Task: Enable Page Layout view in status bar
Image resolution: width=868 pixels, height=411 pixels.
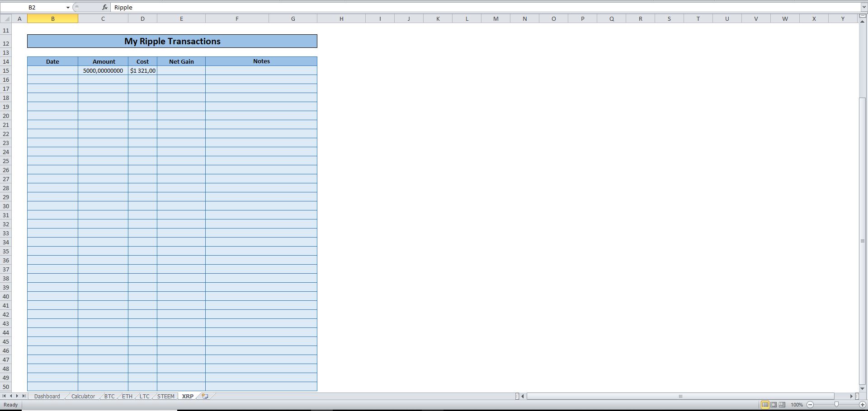Action: tap(773, 405)
